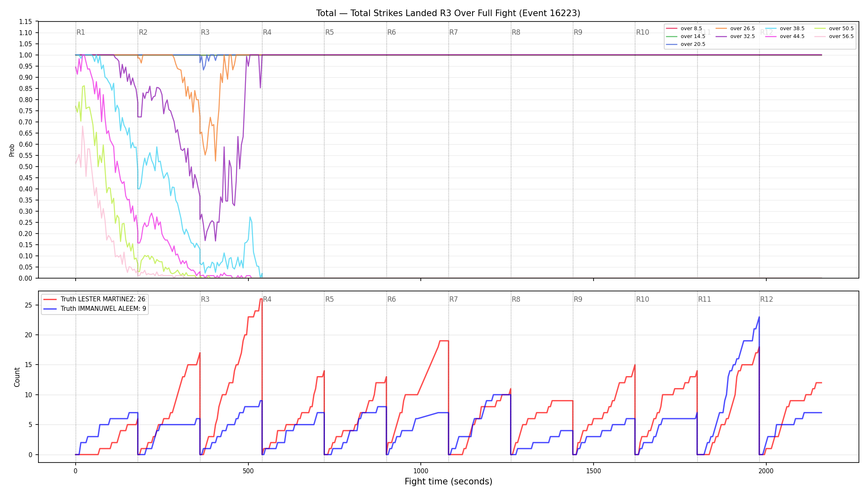Image resolution: width=868 pixels, height=496 pixels.
Task: Click the R9 round label in the probability chart
Action: click(578, 32)
